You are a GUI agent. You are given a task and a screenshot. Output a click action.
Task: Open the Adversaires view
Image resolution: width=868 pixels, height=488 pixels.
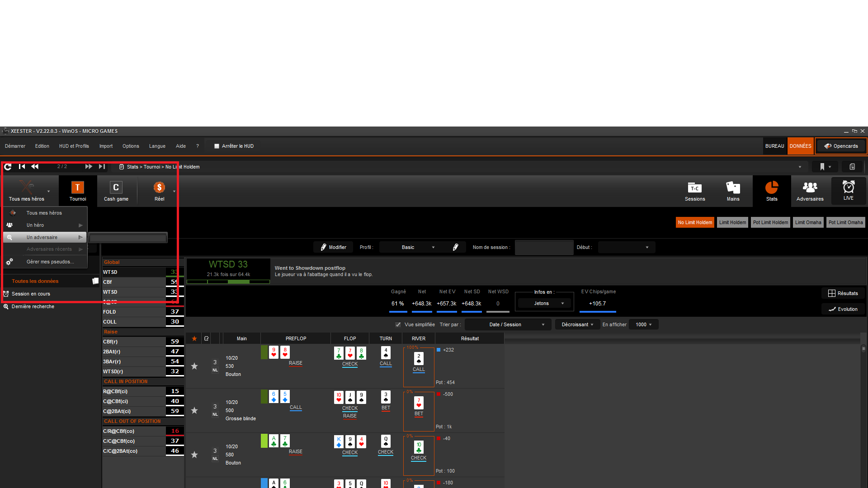[810, 188]
